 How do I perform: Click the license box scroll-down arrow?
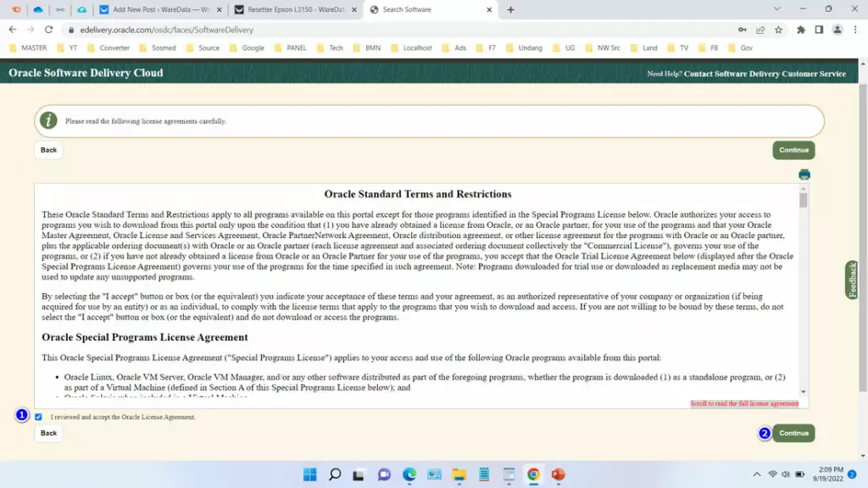coord(804,391)
